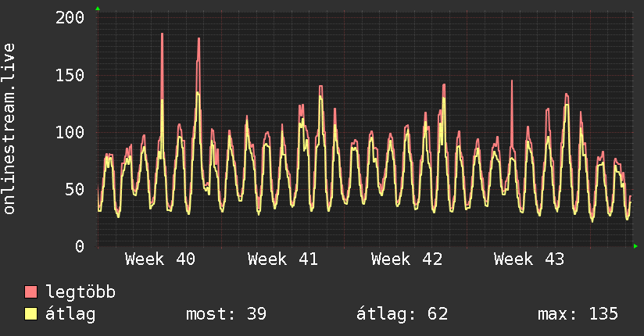This screenshot has width=644, height=336.
Task: Click the 150 y-axis label
Action: [x=70, y=75]
